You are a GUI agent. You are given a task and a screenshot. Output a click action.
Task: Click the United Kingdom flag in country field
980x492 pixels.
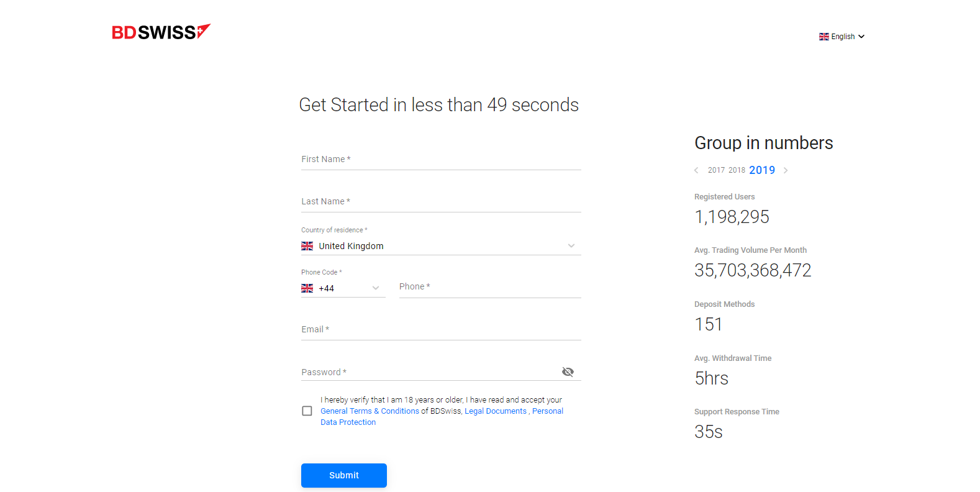pyautogui.click(x=307, y=246)
